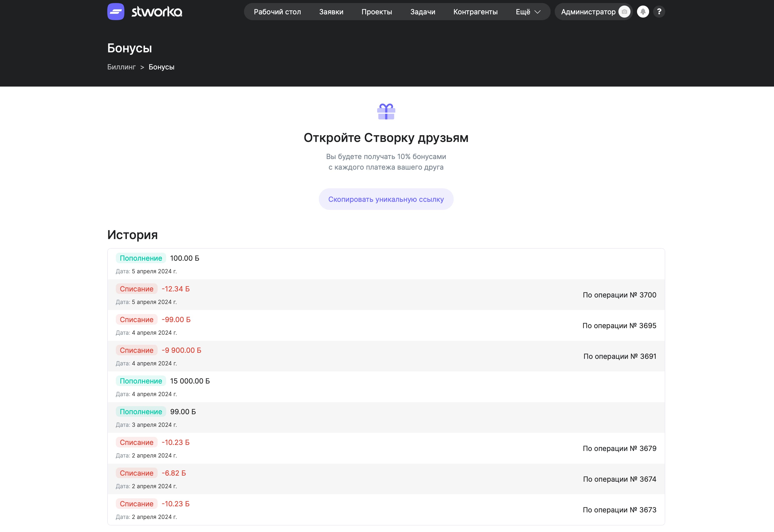Open the Проекты menu item
The image size is (774, 532).
click(x=376, y=12)
